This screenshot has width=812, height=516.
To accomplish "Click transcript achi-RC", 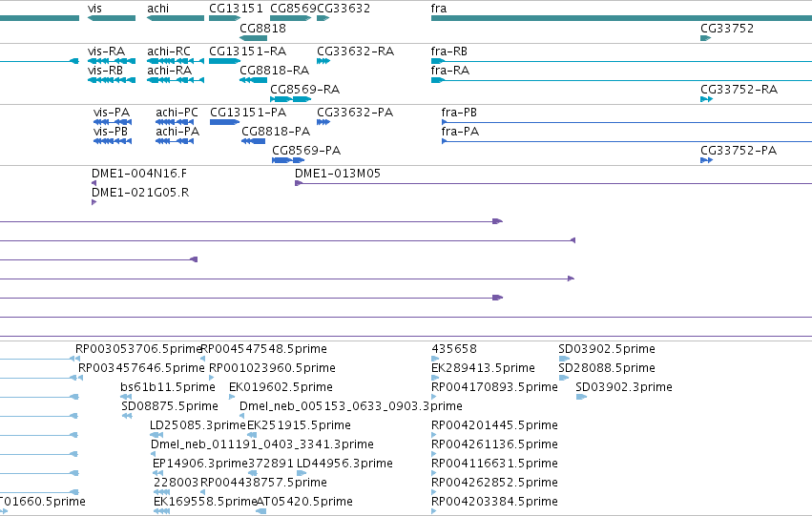I will pyautogui.click(x=175, y=61).
